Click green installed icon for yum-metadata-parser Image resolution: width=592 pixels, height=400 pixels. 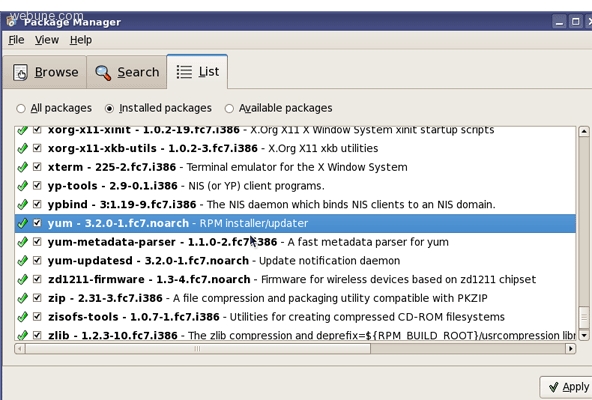click(x=23, y=242)
